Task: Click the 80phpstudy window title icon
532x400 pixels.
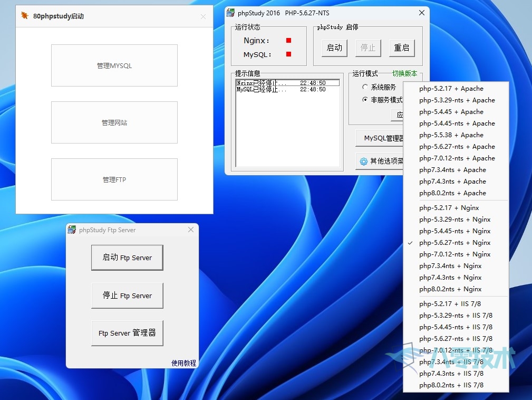Action: click(x=24, y=16)
